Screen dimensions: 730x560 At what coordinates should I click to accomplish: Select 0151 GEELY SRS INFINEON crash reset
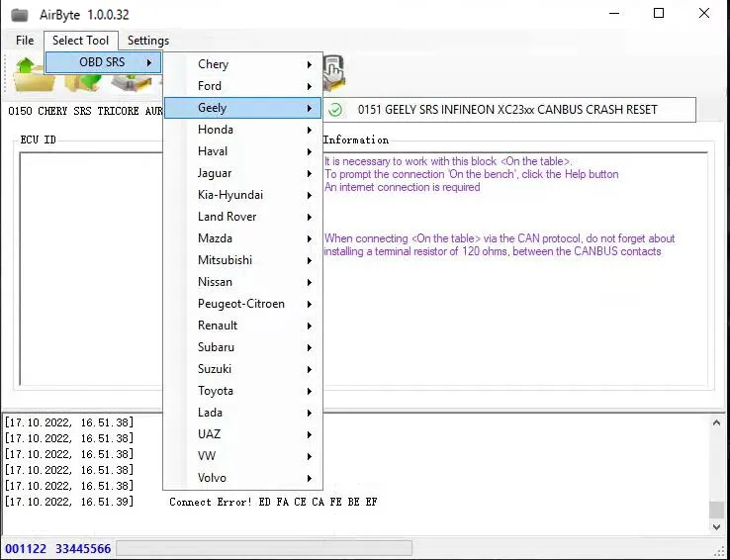[x=507, y=109]
